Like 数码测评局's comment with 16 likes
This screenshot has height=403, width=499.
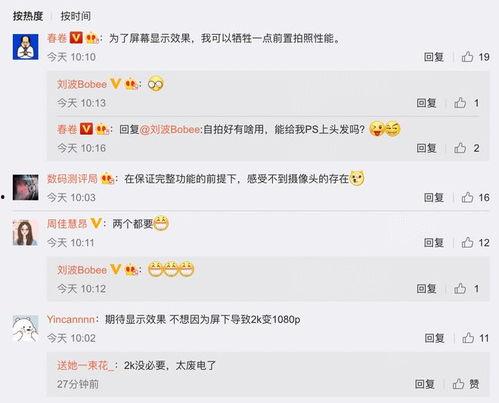click(x=467, y=198)
